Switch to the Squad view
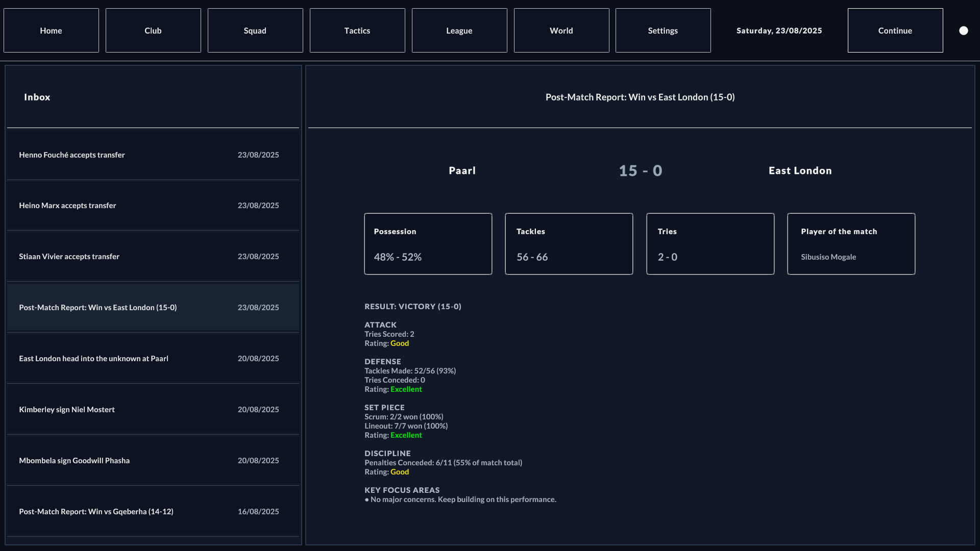This screenshot has height=551, width=980. coord(255,30)
